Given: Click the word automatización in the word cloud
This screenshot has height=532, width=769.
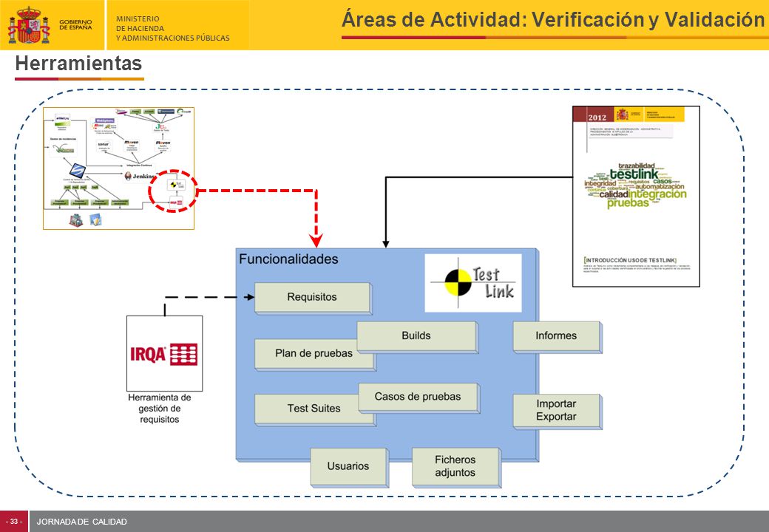Looking at the screenshot, I should click(660, 187).
